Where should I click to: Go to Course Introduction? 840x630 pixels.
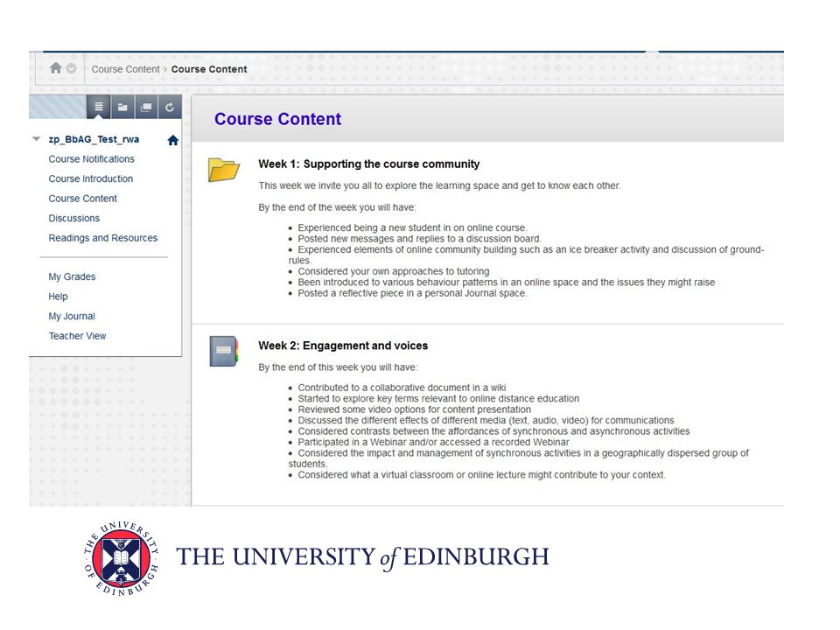tap(91, 178)
